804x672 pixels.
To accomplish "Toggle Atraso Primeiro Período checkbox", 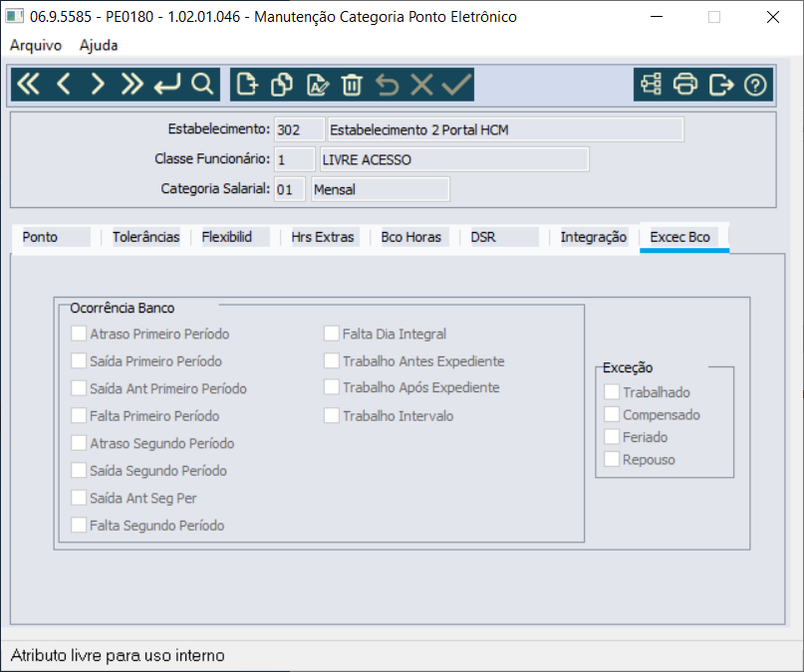I will (x=79, y=334).
